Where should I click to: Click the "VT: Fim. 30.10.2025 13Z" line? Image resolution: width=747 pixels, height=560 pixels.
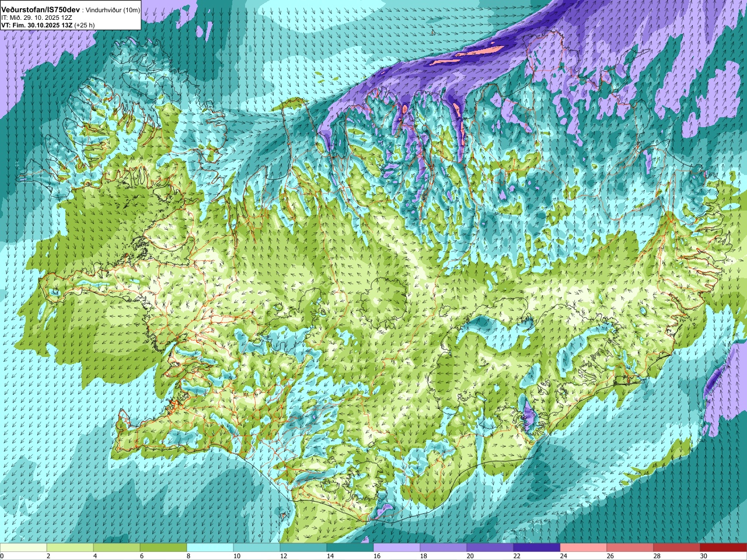pos(37,25)
